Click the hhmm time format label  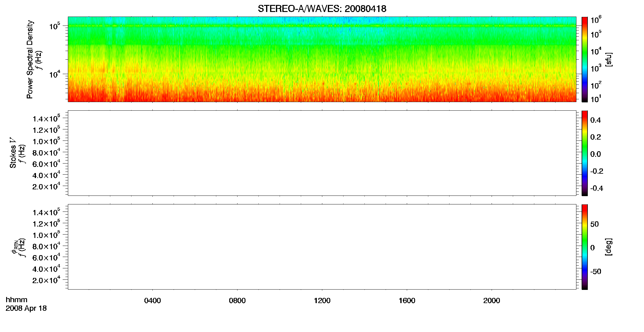pyautogui.click(x=16, y=300)
